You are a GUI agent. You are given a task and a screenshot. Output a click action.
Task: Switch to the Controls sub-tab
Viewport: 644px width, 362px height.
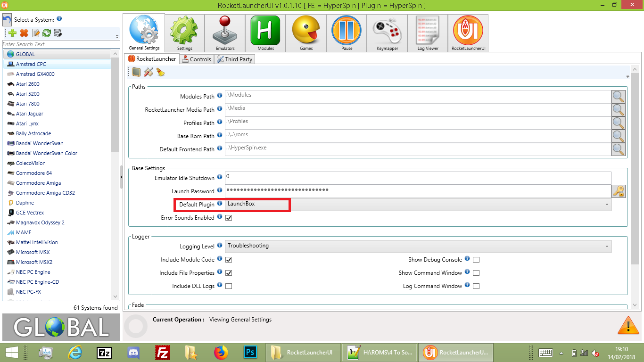coord(197,59)
